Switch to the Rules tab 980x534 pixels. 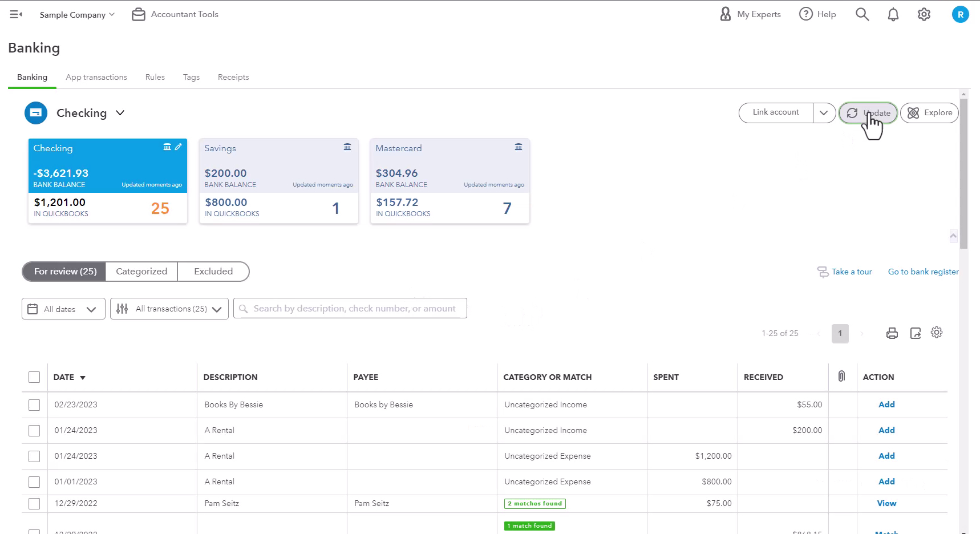tap(155, 77)
